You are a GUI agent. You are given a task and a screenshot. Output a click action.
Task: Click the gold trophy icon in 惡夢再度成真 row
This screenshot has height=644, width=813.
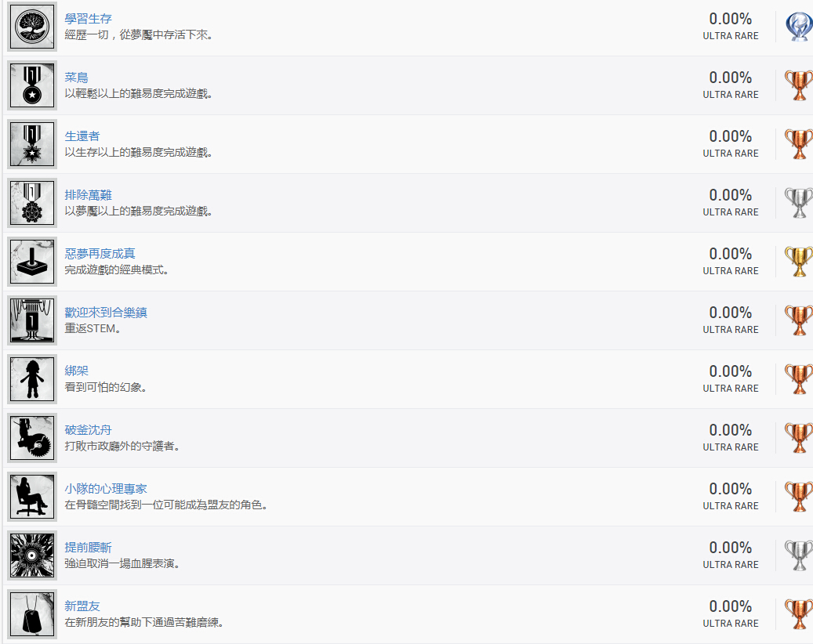799,262
